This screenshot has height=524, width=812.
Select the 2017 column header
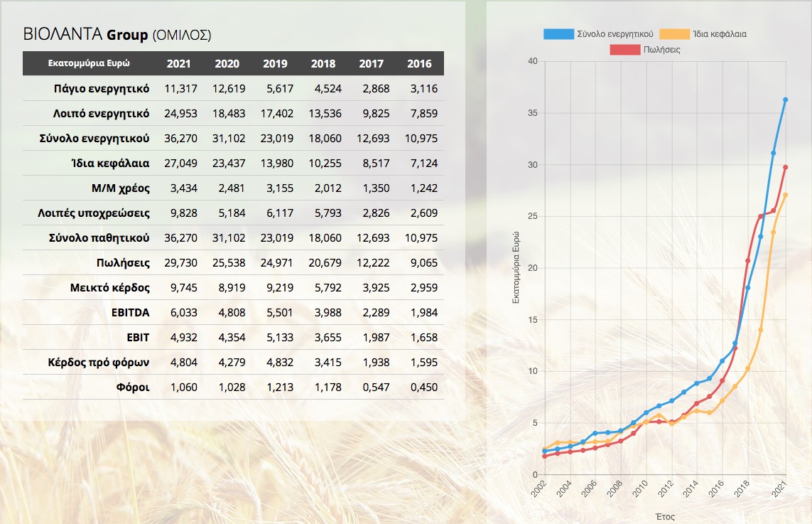point(372,64)
